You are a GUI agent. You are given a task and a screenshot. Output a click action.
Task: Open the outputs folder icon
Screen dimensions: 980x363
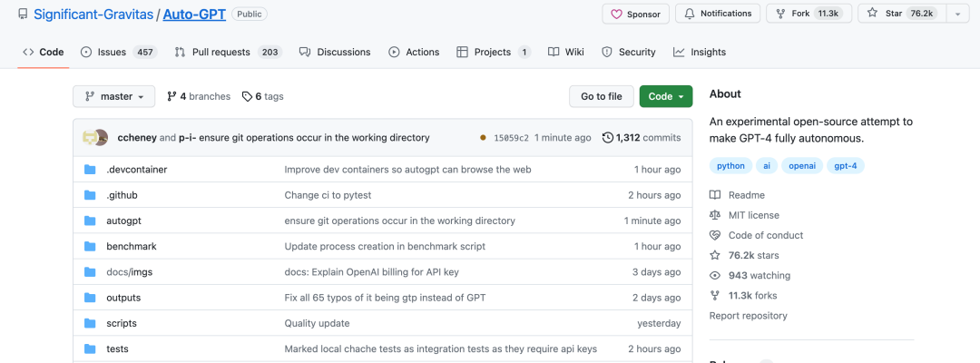90,298
